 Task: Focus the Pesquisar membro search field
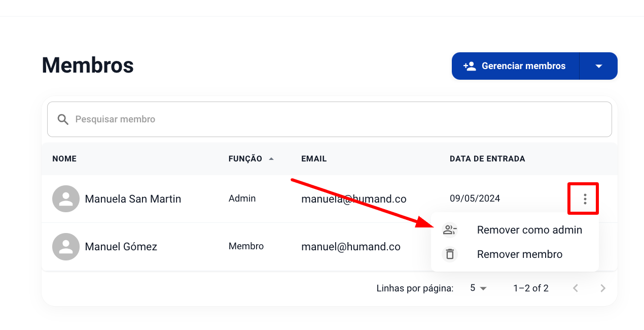click(330, 119)
